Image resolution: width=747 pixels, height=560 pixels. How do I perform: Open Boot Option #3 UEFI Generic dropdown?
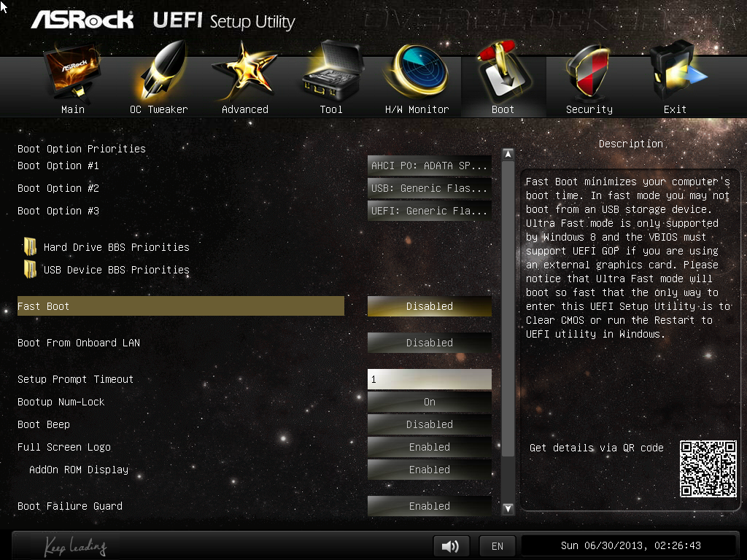(x=429, y=211)
